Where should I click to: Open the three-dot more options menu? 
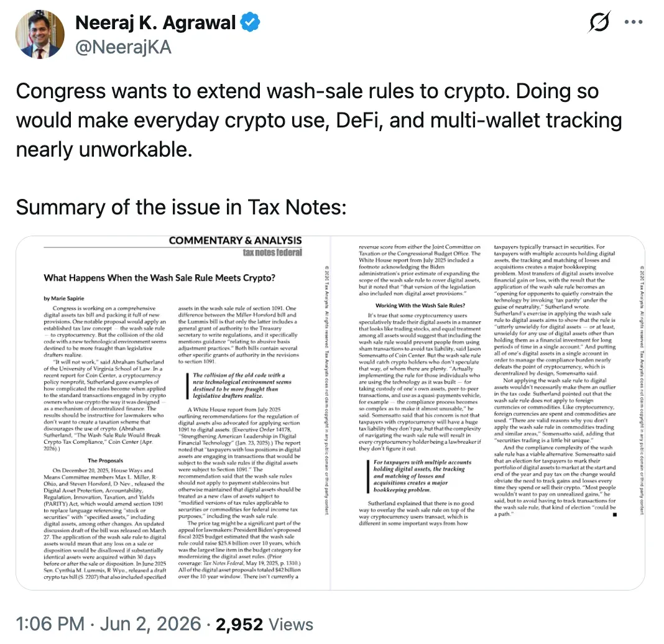click(634, 22)
